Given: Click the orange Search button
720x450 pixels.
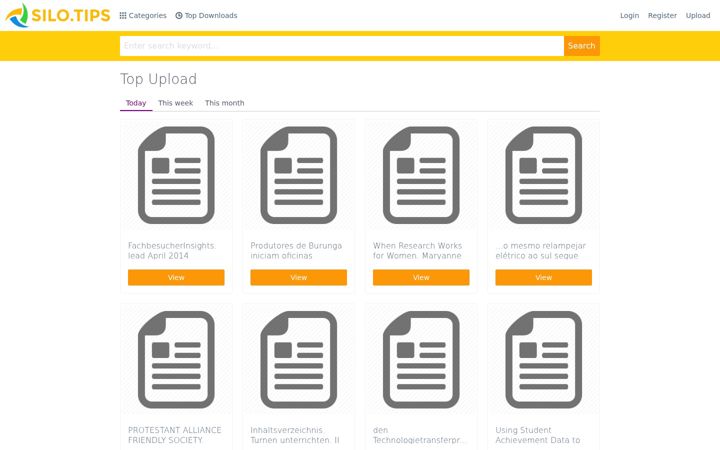Looking at the screenshot, I should 581,45.
